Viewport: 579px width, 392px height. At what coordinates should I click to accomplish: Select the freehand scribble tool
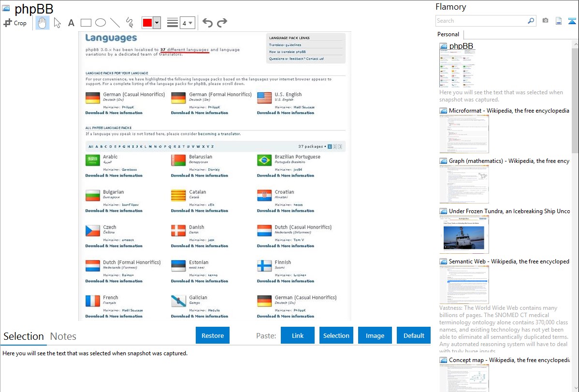pyautogui.click(x=130, y=23)
